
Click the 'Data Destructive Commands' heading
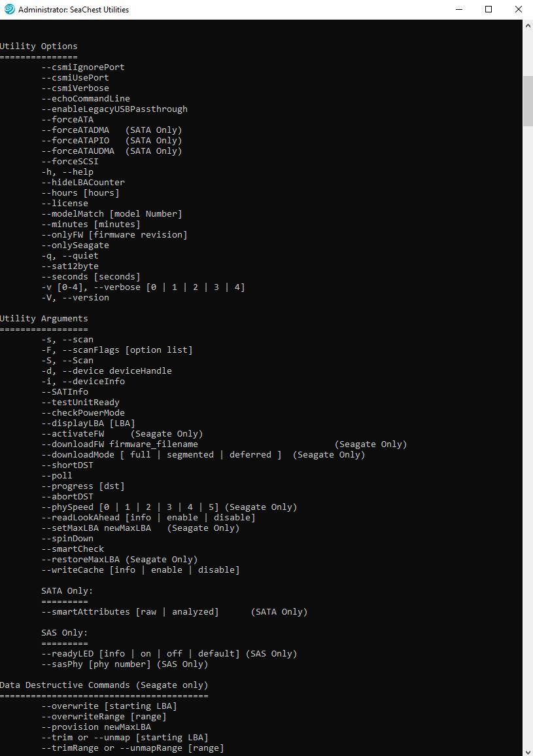tap(104, 685)
